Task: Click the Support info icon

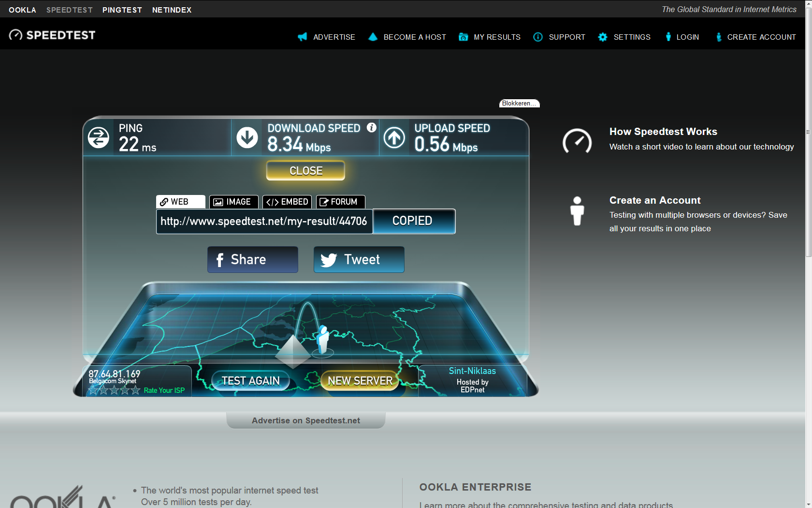Action: click(x=538, y=37)
